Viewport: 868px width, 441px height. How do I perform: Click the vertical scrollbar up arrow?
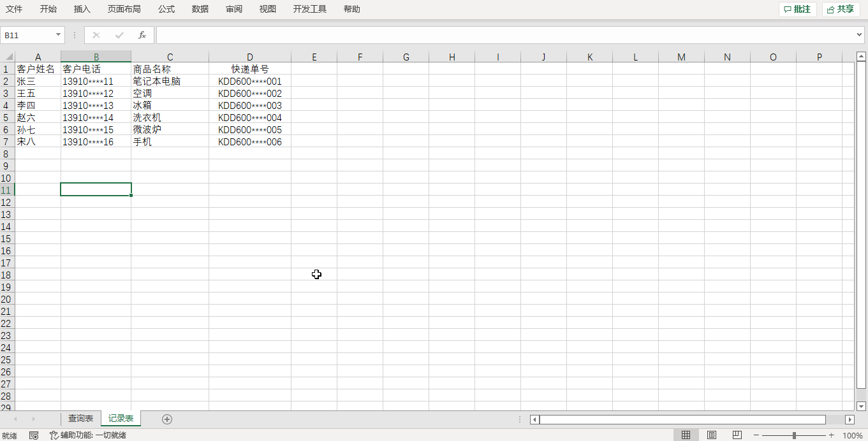pyautogui.click(x=862, y=57)
